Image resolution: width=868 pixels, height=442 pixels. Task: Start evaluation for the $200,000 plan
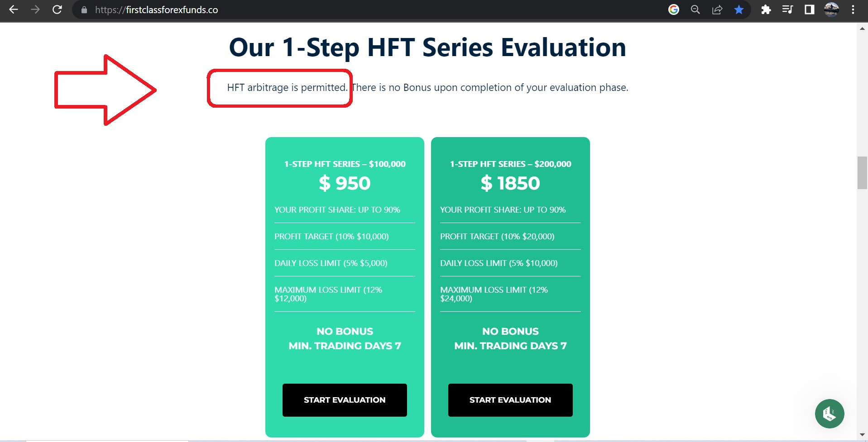click(x=510, y=400)
